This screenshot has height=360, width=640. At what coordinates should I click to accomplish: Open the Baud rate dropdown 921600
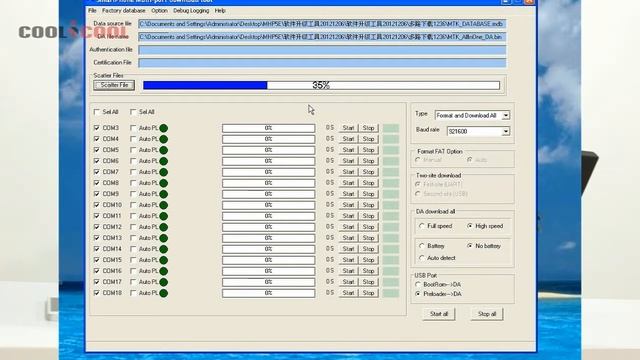478,131
